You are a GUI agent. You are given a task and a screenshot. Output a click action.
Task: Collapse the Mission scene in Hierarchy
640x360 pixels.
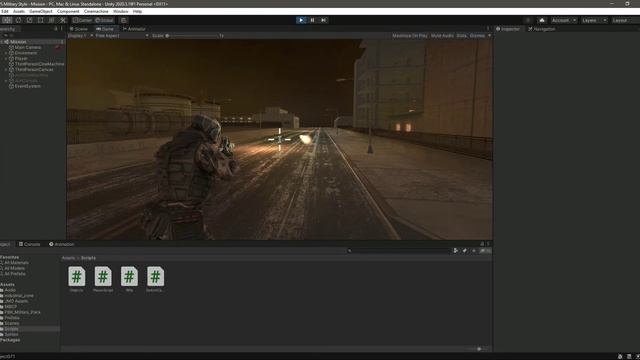tap(2, 42)
